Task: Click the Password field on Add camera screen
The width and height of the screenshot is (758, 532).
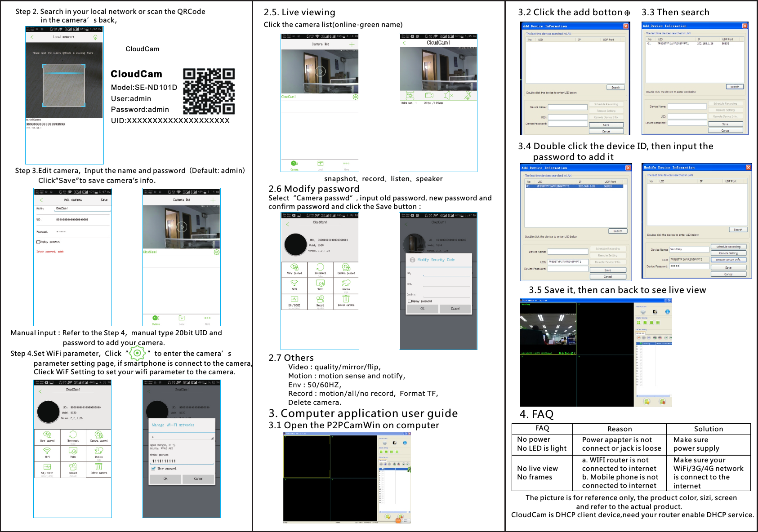Action: pyautogui.click(x=82, y=232)
